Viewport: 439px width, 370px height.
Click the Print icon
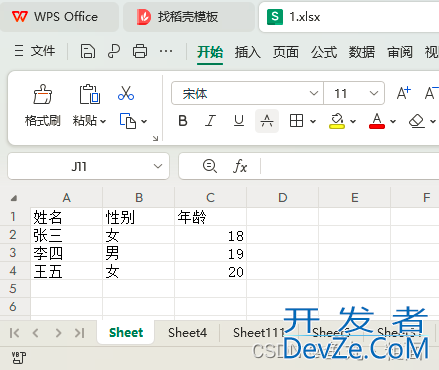[x=140, y=51]
